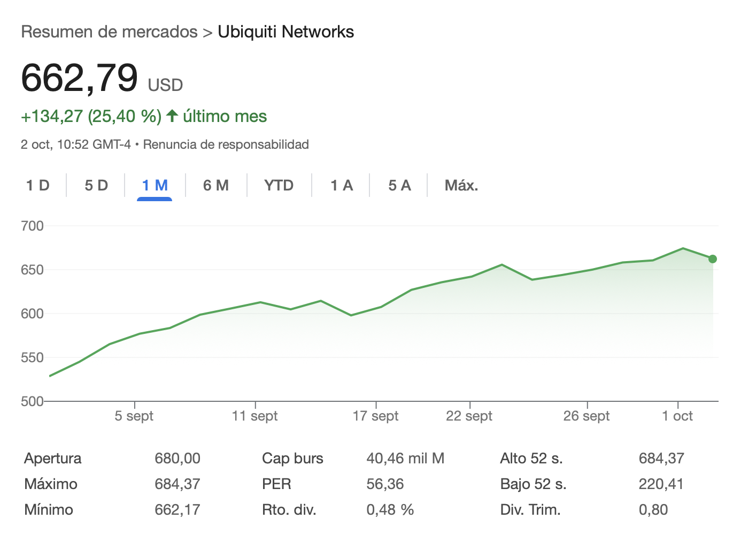The height and width of the screenshot is (534, 756).
Task: Select the 1 D time range tab
Action: click(x=38, y=186)
